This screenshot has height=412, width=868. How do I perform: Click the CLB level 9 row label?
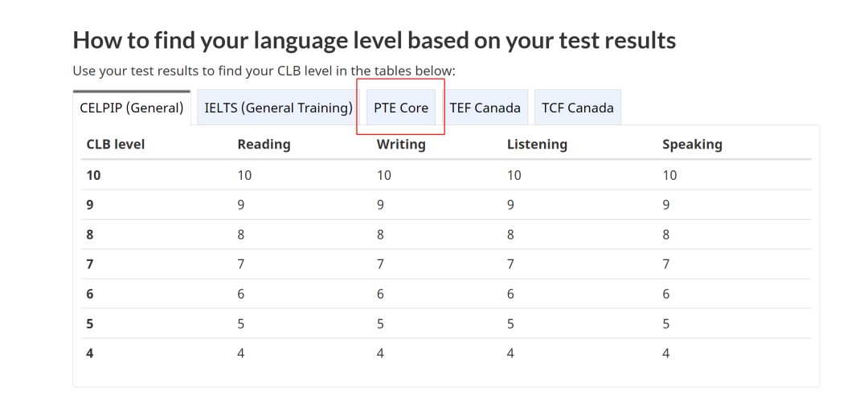90,205
